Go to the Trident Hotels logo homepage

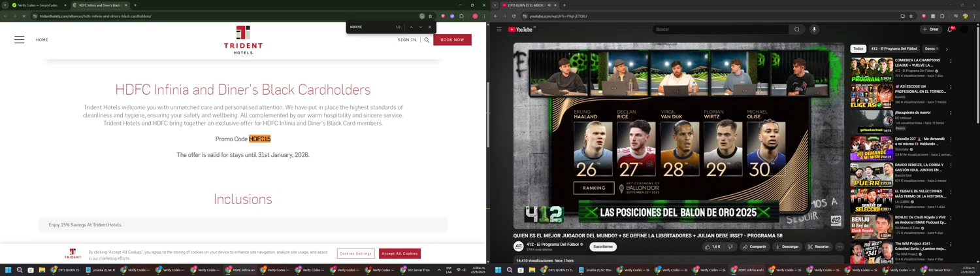[243, 40]
